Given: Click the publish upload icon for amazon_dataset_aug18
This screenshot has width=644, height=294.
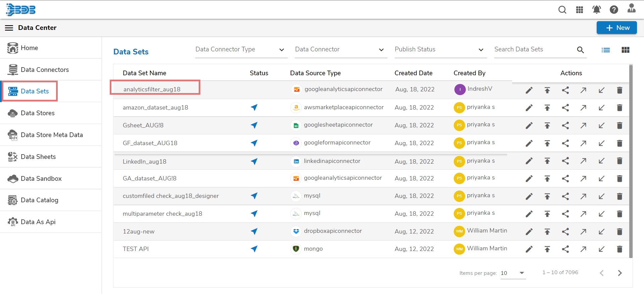Looking at the screenshot, I should click(x=547, y=108).
